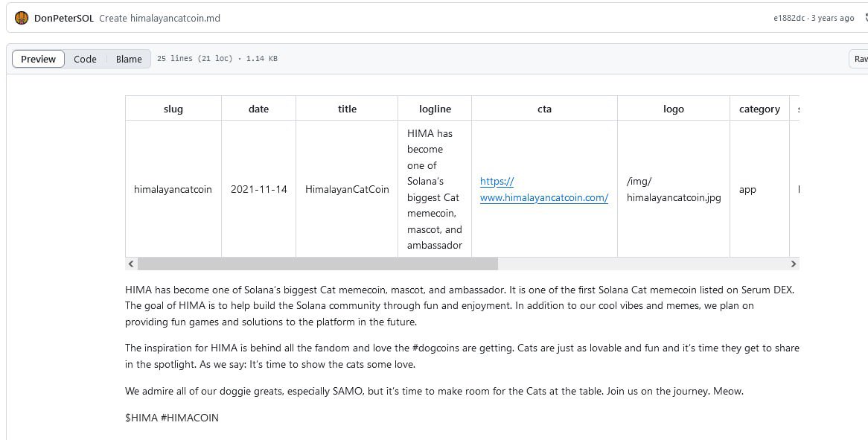The width and height of the screenshot is (868, 440).
Task: Click the table's right scroll arrow
Action: 794,264
